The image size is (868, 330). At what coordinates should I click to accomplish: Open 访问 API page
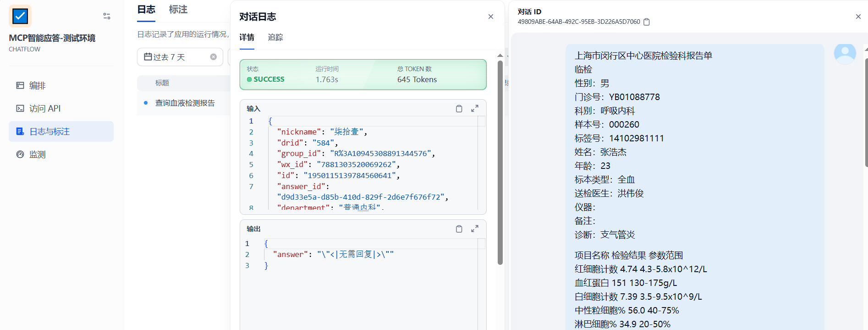pos(44,109)
